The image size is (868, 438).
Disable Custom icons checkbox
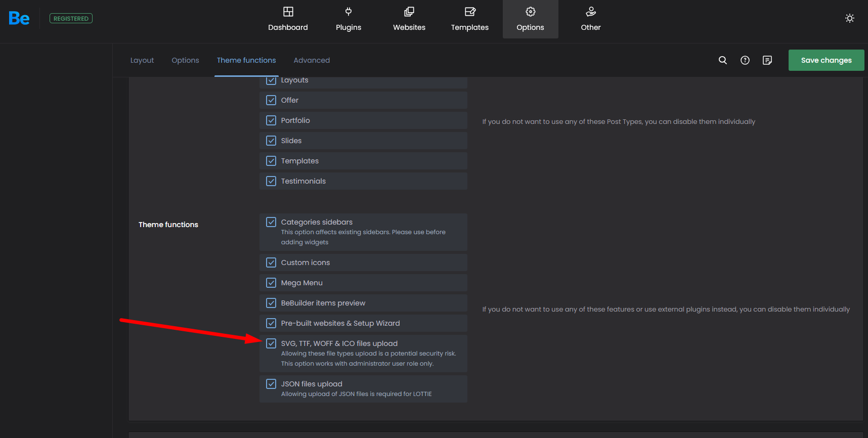coord(271,262)
